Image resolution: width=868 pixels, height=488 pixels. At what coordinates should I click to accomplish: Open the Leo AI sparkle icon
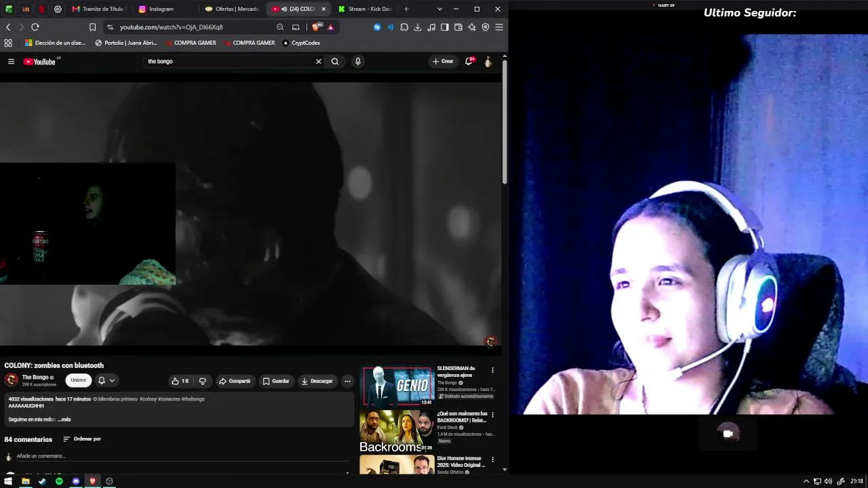point(472,27)
